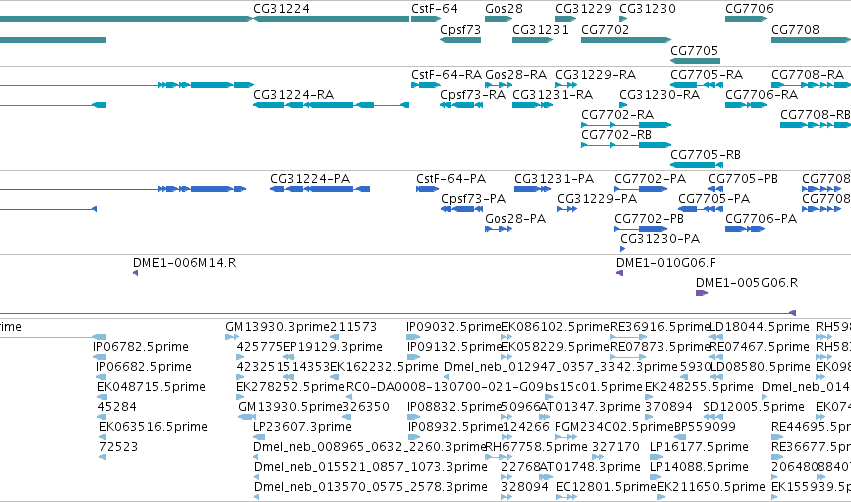Select the CG31231 gene bar

click(x=532, y=40)
